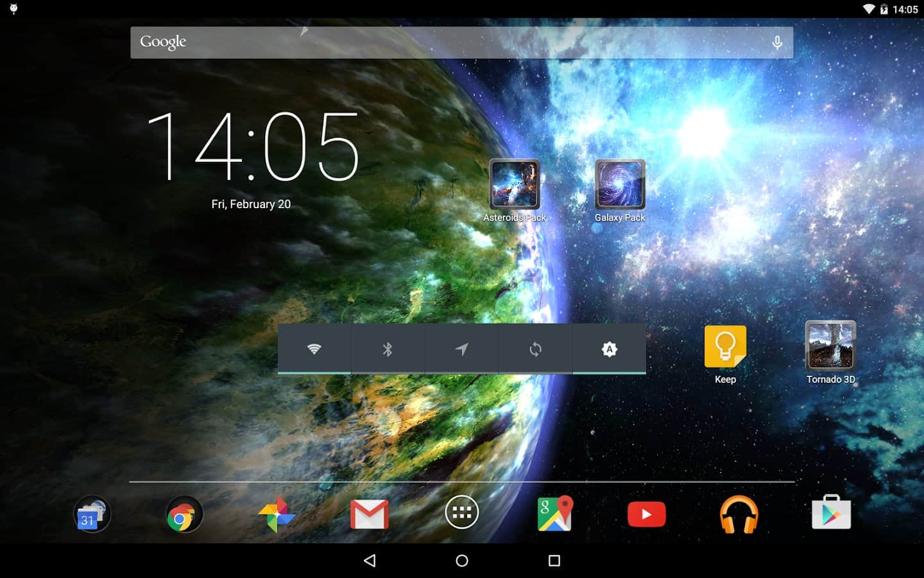This screenshot has height=578, width=924.
Task: Open the Asteroids Pack app
Action: pyautogui.click(x=514, y=185)
